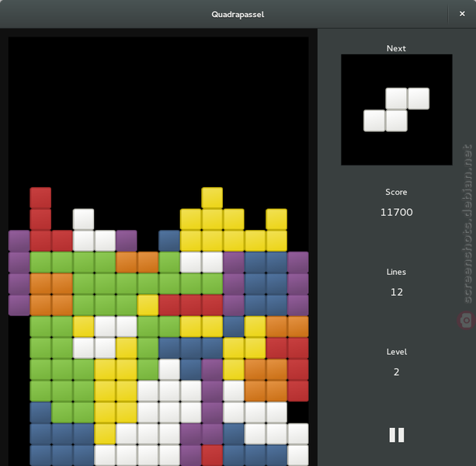The height and width of the screenshot is (466, 476).
Task: Close the Quadrapassel window
Action: (462, 14)
